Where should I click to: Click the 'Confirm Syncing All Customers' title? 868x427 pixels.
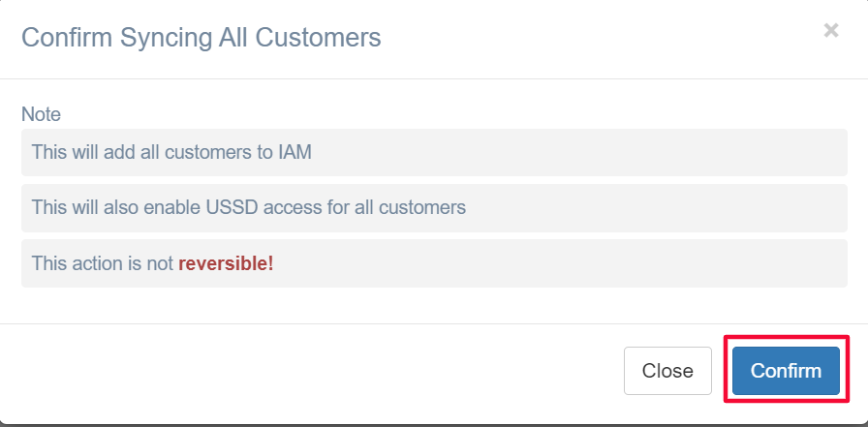(201, 38)
